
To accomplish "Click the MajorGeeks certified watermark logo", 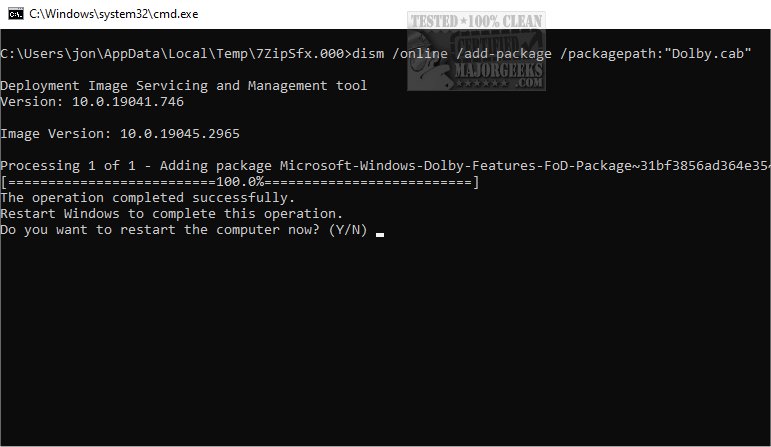I will tap(476, 54).
